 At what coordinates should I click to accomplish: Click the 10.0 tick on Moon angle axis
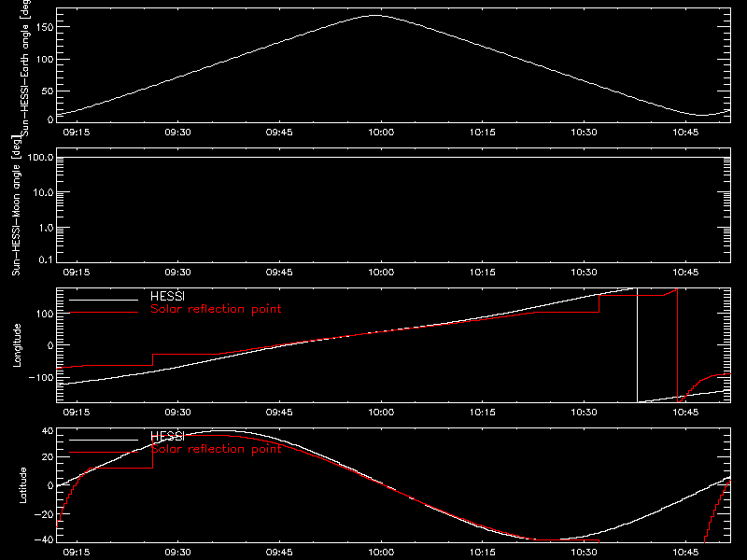[43, 192]
